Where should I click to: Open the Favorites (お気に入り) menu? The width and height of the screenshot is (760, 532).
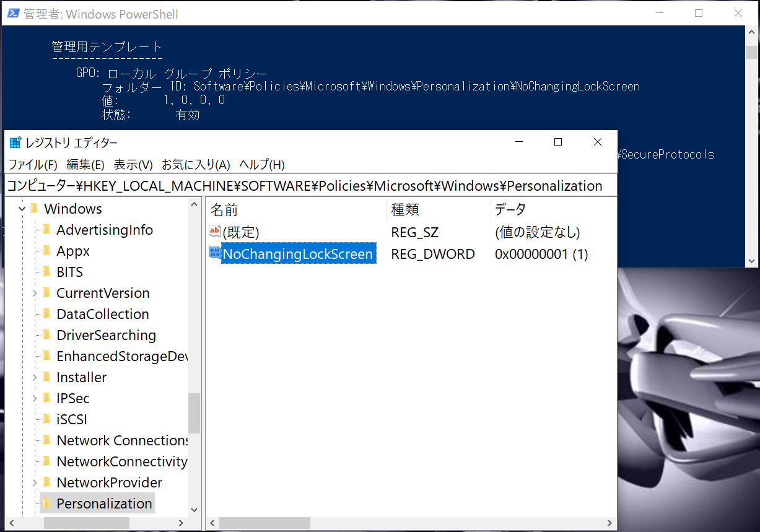[x=196, y=165]
